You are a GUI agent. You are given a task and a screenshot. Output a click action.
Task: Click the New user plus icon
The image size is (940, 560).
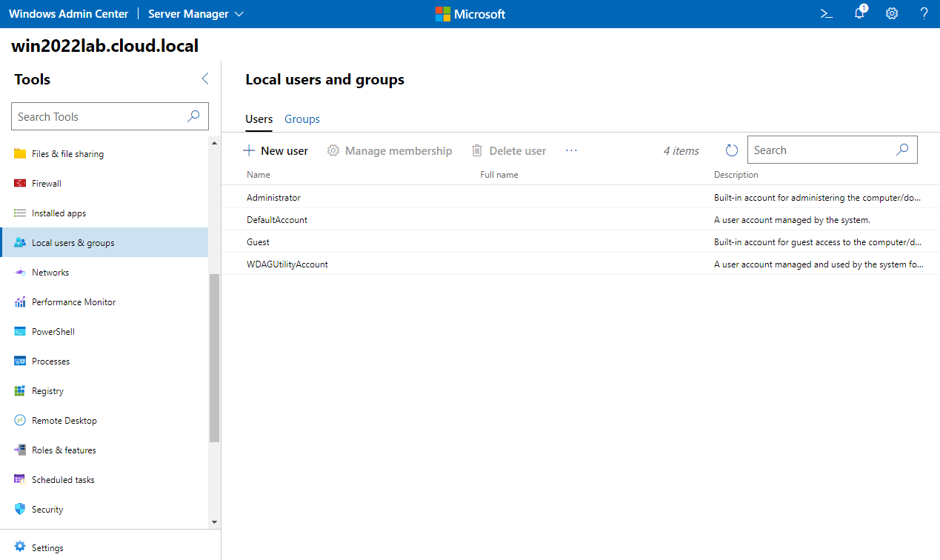[249, 150]
